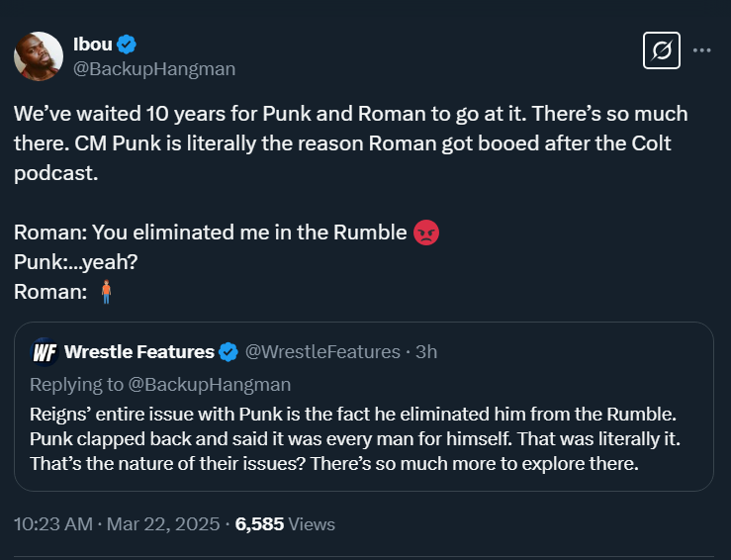Click the WF Wrestle Features logo
The image size is (731, 560).
(45, 351)
